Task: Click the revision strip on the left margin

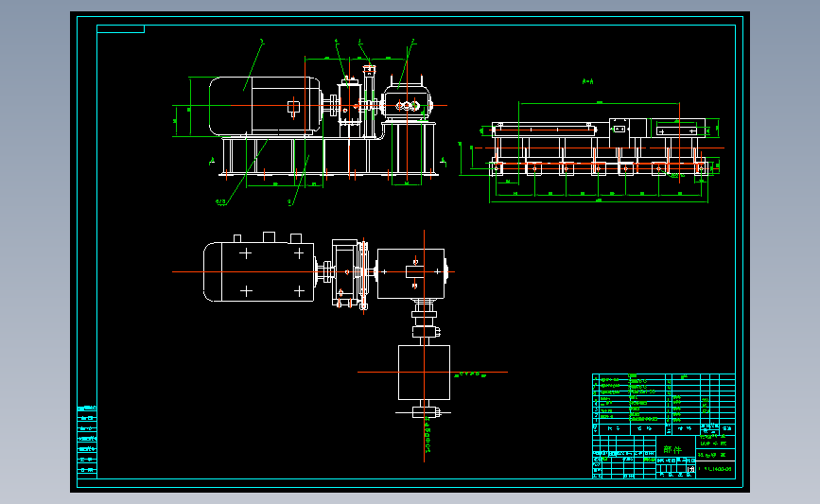Action: coord(87,442)
